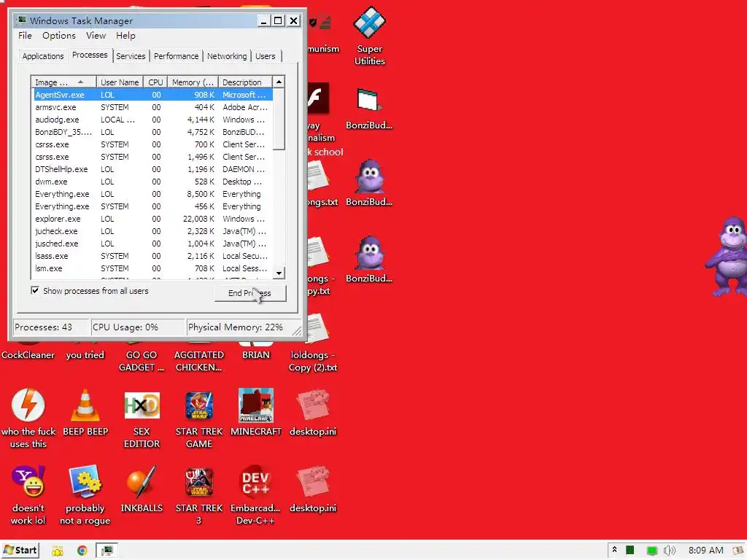Click the green CPU meter tray icon
Viewport: 747px width, 560px height.
click(630, 551)
